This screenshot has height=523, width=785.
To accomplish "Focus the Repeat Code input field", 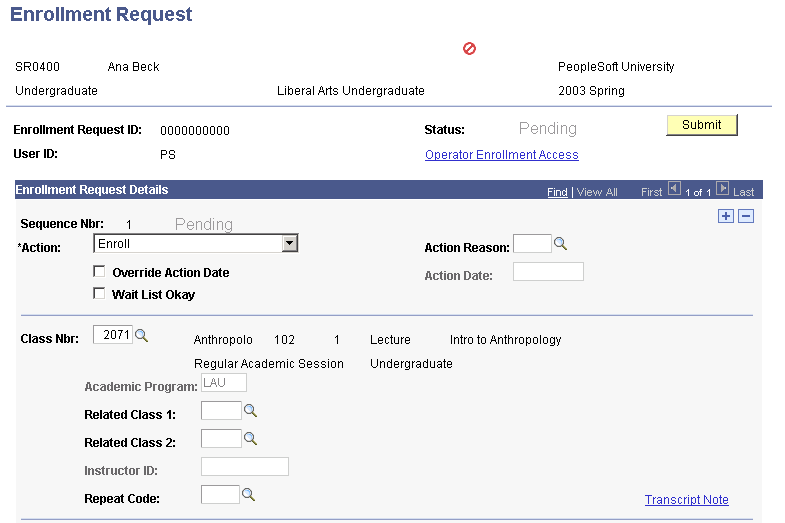I will point(220,495).
